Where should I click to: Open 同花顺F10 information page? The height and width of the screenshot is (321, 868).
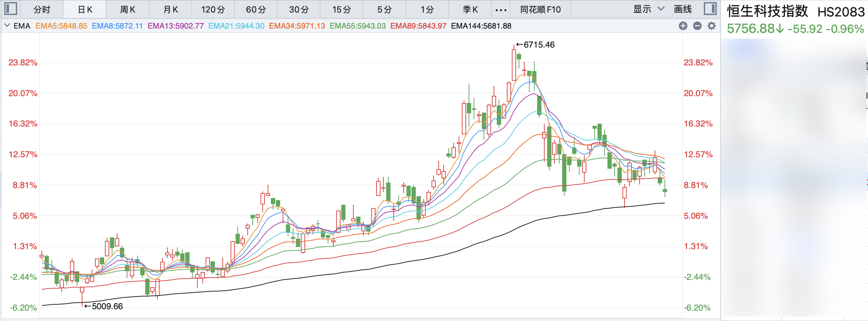pyautogui.click(x=540, y=10)
